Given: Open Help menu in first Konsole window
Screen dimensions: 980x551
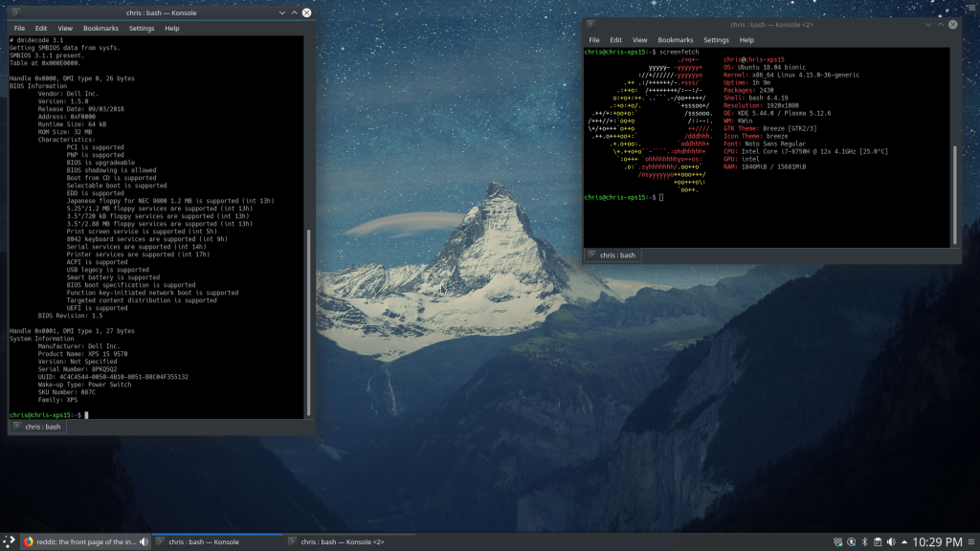Looking at the screenshot, I should tap(172, 28).
